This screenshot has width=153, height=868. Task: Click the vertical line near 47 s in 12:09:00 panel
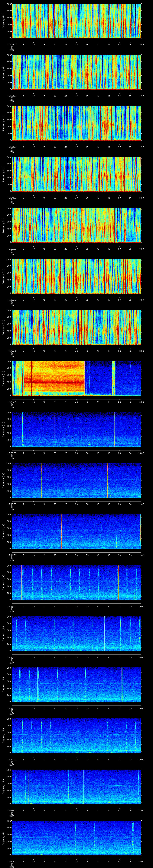pos(114,429)
